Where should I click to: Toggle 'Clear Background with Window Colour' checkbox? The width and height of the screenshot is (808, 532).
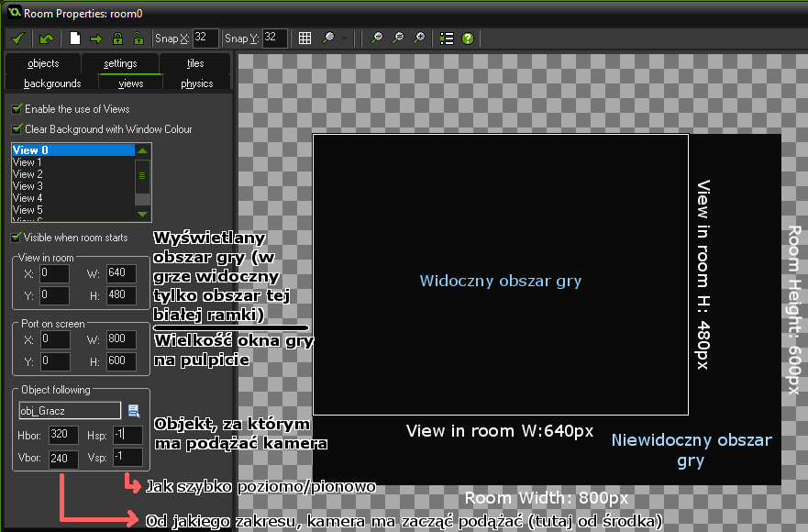point(17,129)
